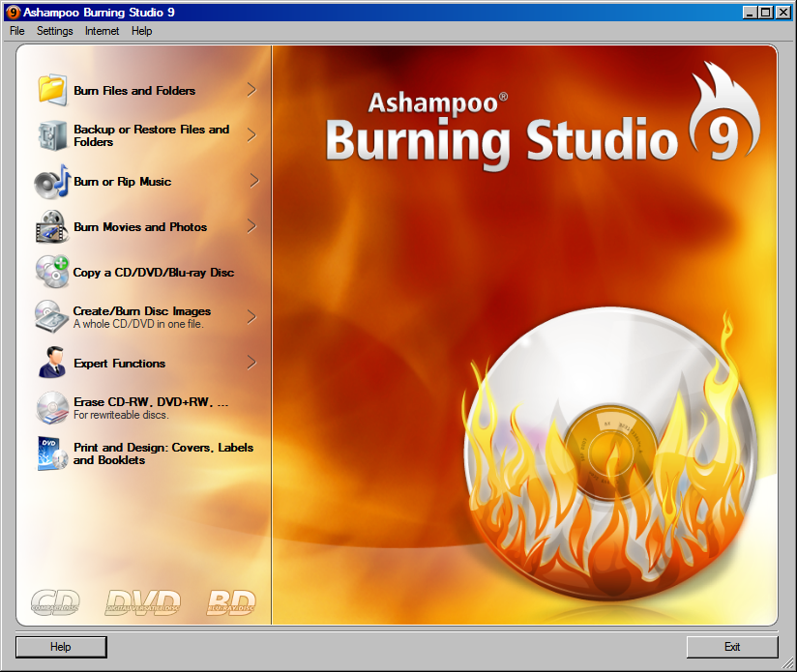Open the Internet menu
This screenshot has width=797, height=672.
click(x=103, y=31)
